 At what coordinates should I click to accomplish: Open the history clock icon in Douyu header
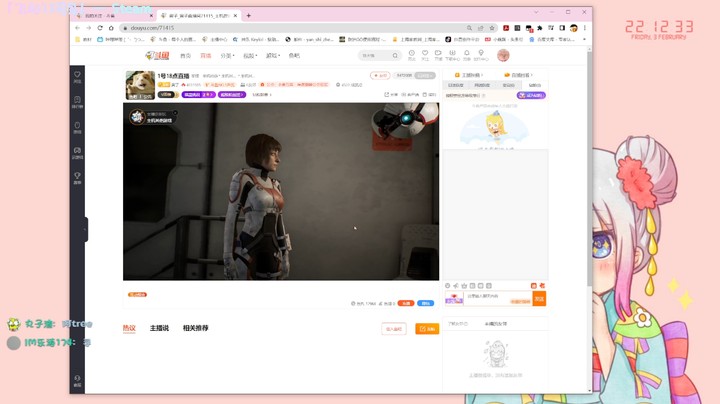tap(411, 55)
